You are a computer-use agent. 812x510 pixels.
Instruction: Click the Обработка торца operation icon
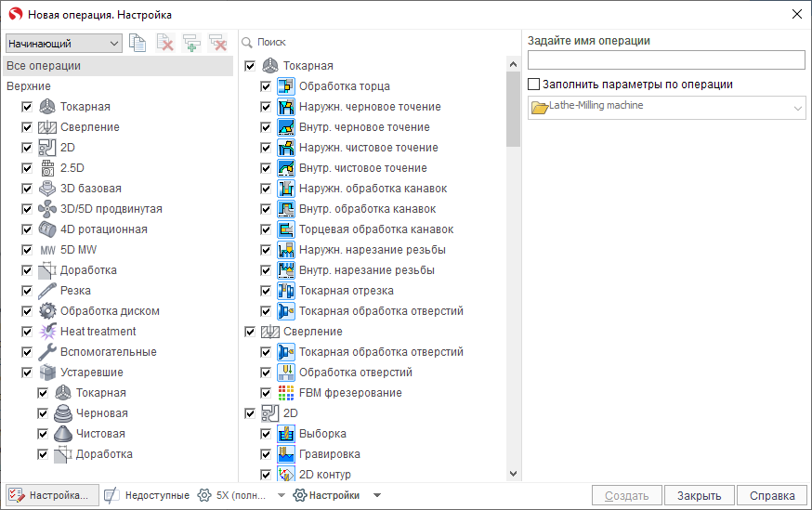click(x=286, y=86)
